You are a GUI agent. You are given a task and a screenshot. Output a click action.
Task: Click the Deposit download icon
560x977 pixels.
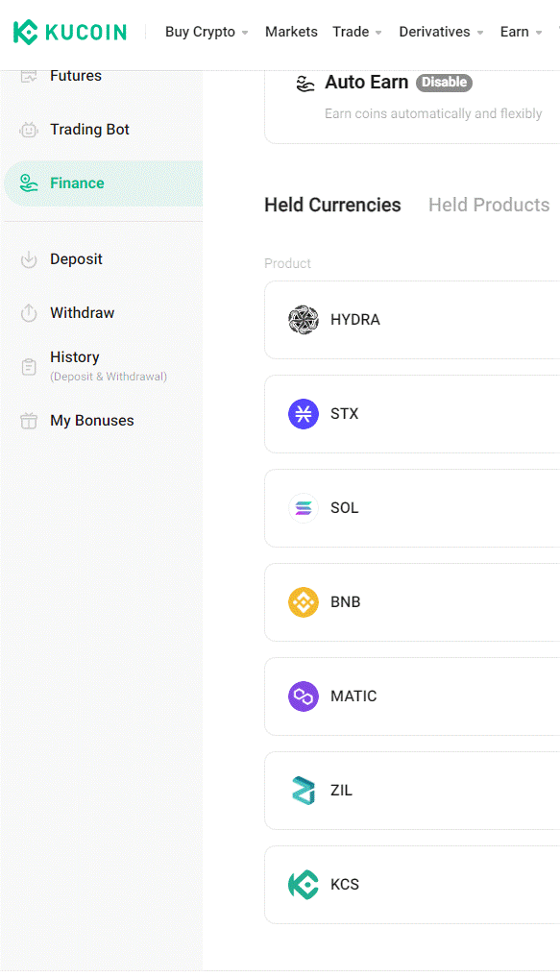29,259
